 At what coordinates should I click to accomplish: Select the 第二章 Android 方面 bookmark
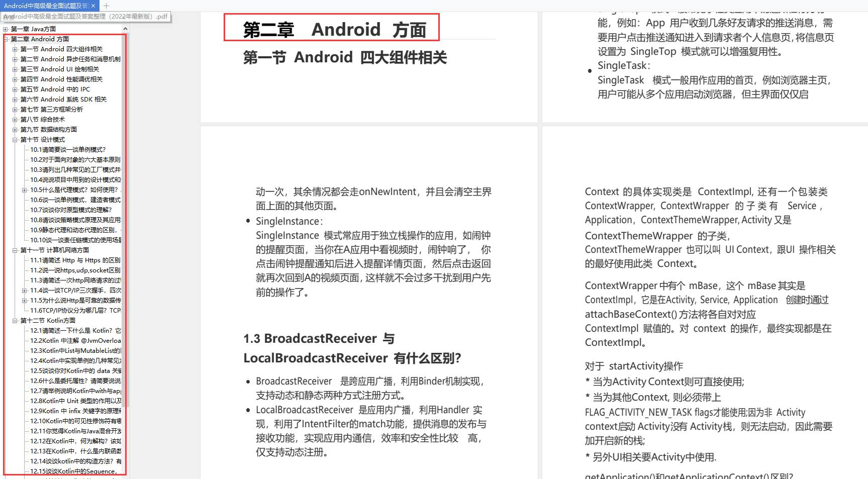(40, 39)
